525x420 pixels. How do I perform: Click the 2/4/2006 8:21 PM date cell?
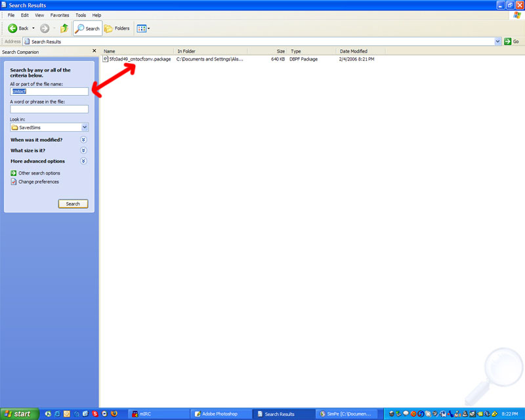click(x=356, y=59)
